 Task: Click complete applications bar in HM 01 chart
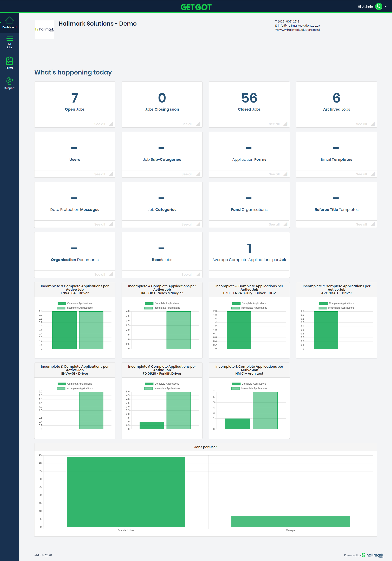pyautogui.click(x=237, y=424)
